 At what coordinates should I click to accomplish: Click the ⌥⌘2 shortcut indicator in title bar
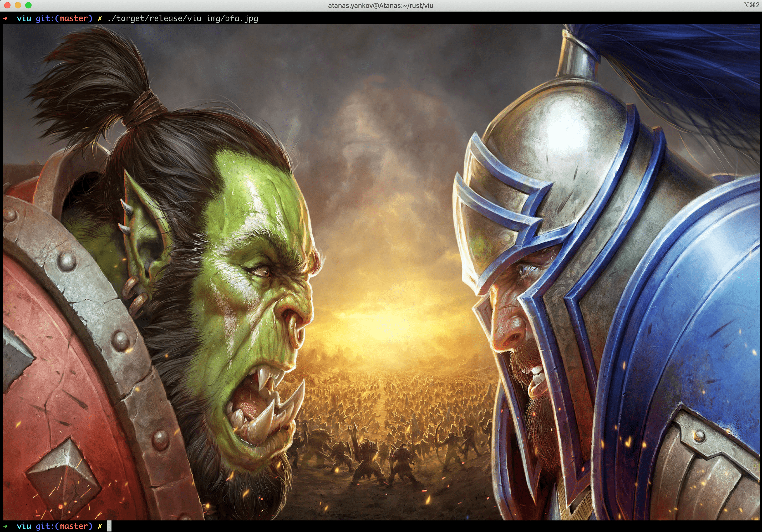751,5
